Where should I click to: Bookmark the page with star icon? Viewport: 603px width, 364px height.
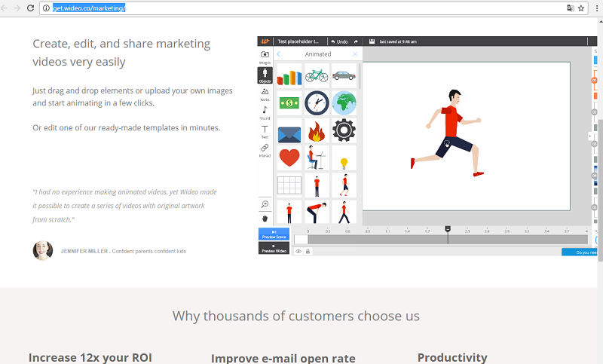point(581,8)
